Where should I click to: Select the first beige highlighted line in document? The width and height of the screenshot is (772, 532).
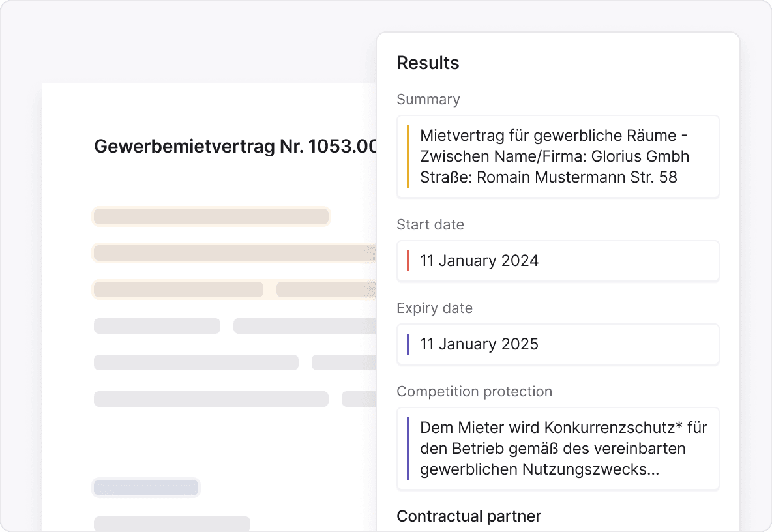click(211, 216)
